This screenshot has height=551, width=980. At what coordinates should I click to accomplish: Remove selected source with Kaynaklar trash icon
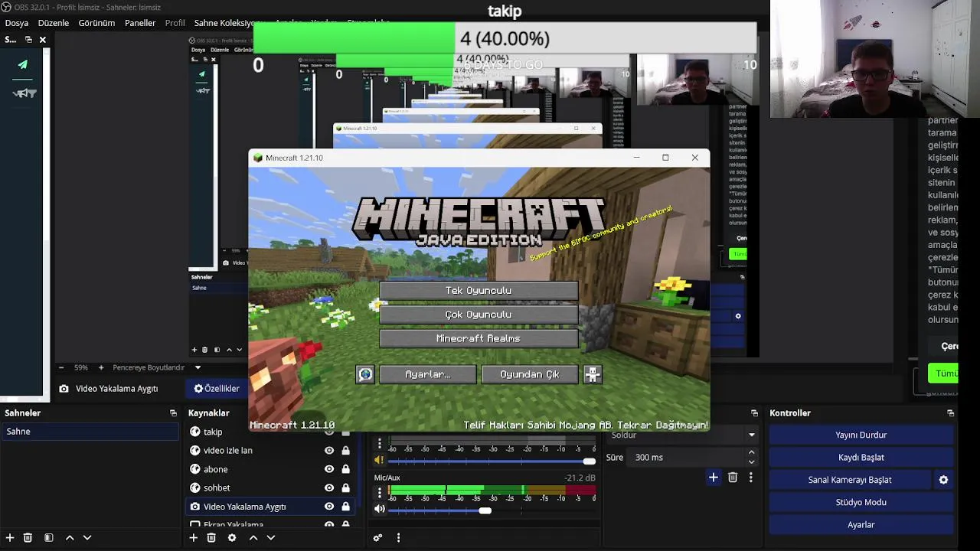[x=211, y=538]
